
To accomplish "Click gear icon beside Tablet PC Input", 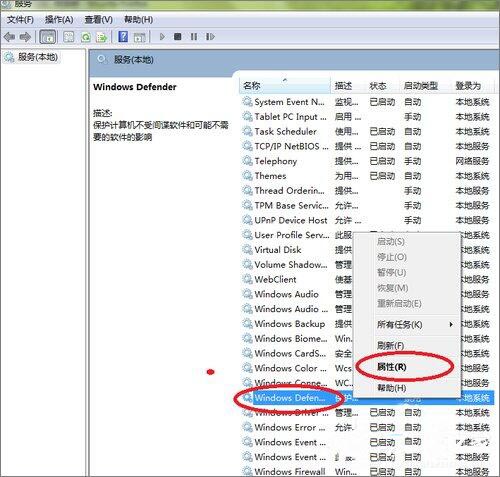I will coord(247,117).
